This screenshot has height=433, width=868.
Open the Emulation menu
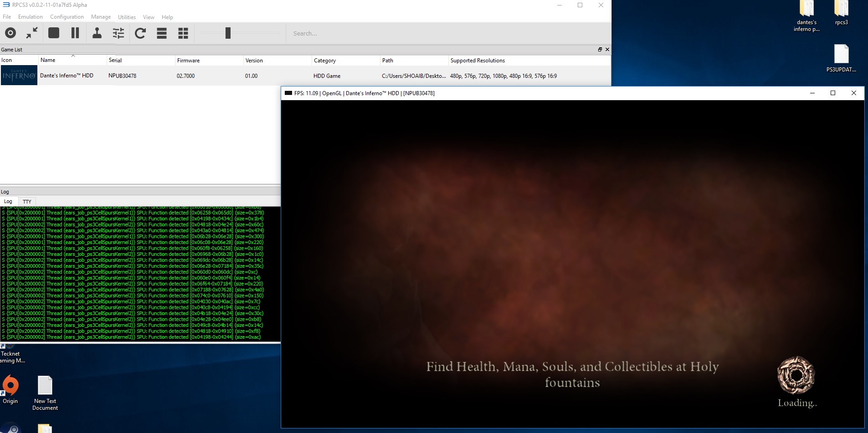31,17
